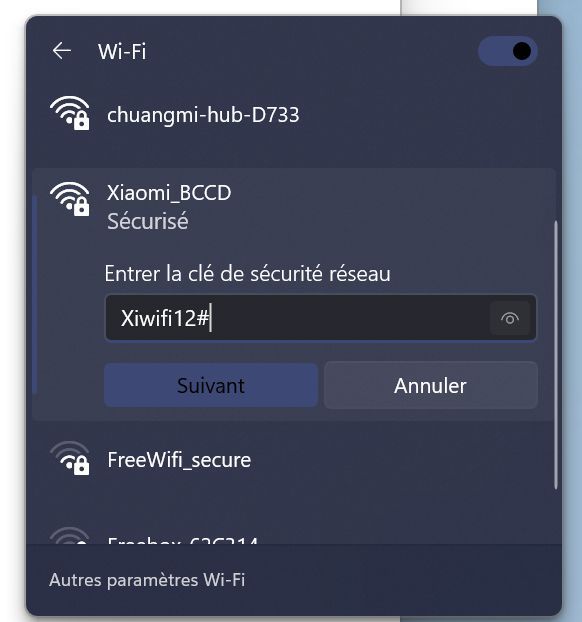Click the Entrer la clé de sécurité réseau label
Viewport: 582px width, 622px height.
248,274
